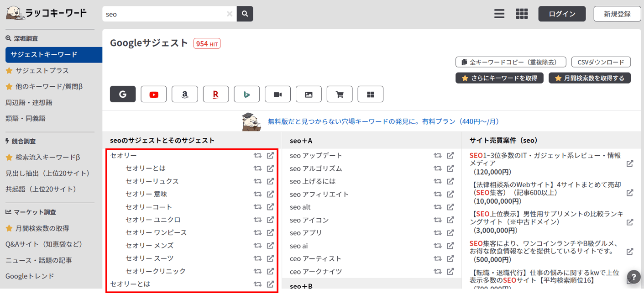
Task: Open external link for セオリーとは
Action: click(x=270, y=168)
